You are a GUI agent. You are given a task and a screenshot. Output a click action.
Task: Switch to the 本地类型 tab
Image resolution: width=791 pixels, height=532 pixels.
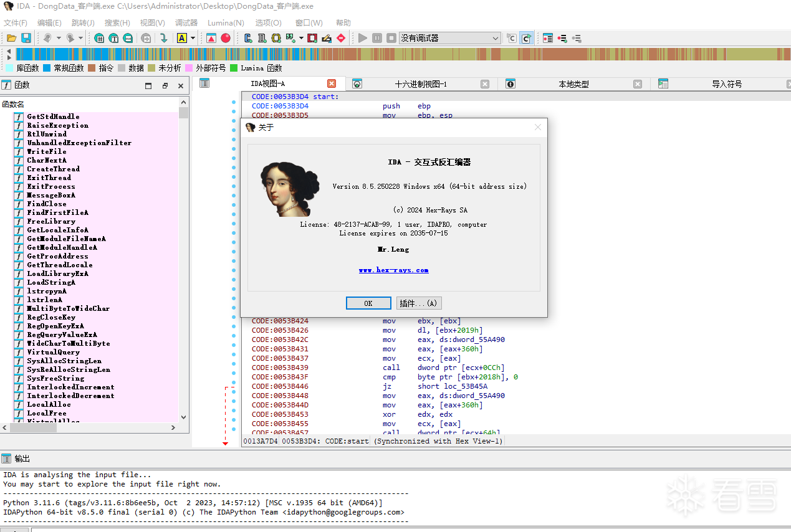[573, 84]
